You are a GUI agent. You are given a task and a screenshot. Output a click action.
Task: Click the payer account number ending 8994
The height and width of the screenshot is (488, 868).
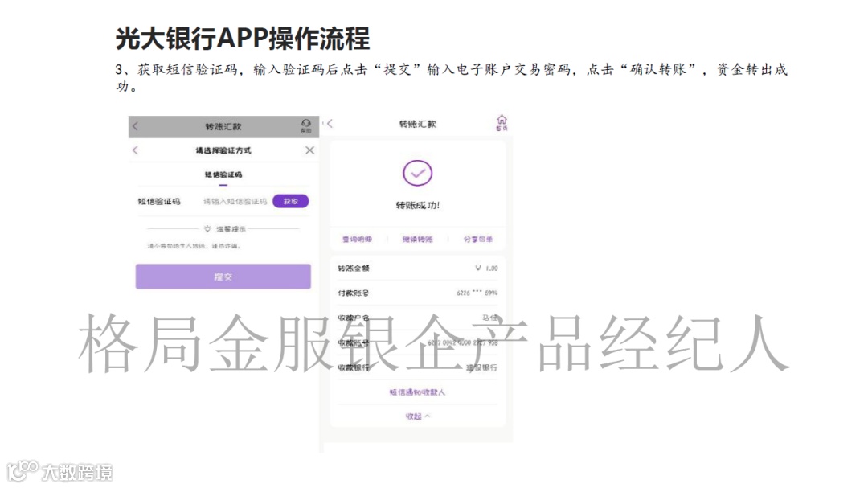coord(477,293)
